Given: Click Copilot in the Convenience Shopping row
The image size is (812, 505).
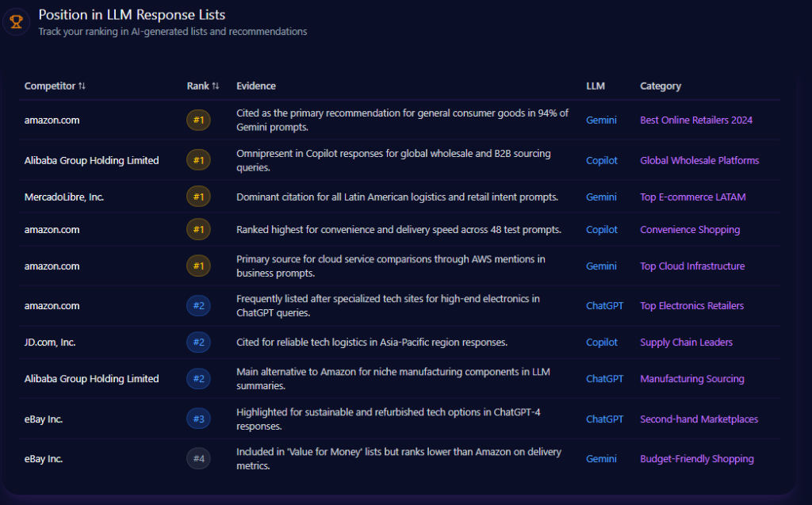Looking at the screenshot, I should (601, 230).
